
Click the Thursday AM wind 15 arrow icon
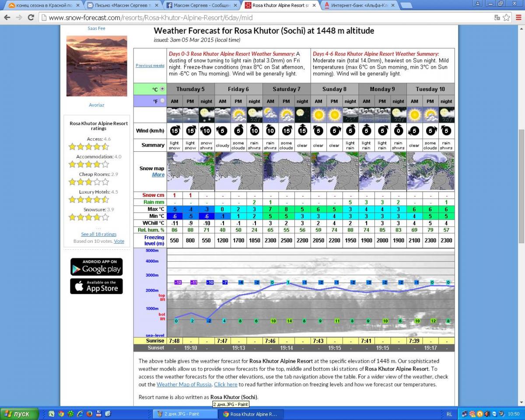click(x=175, y=131)
